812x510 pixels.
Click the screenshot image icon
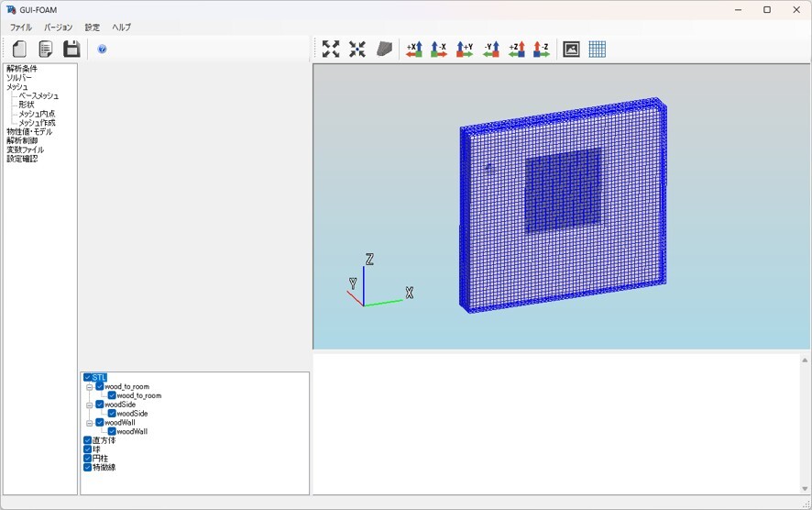[x=571, y=50]
